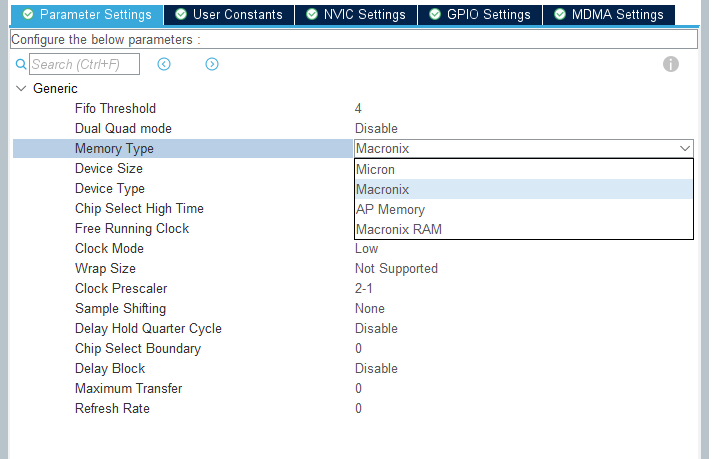Click the Memory Type combo box showing Macronix
The image size is (712, 459).
[x=524, y=148]
